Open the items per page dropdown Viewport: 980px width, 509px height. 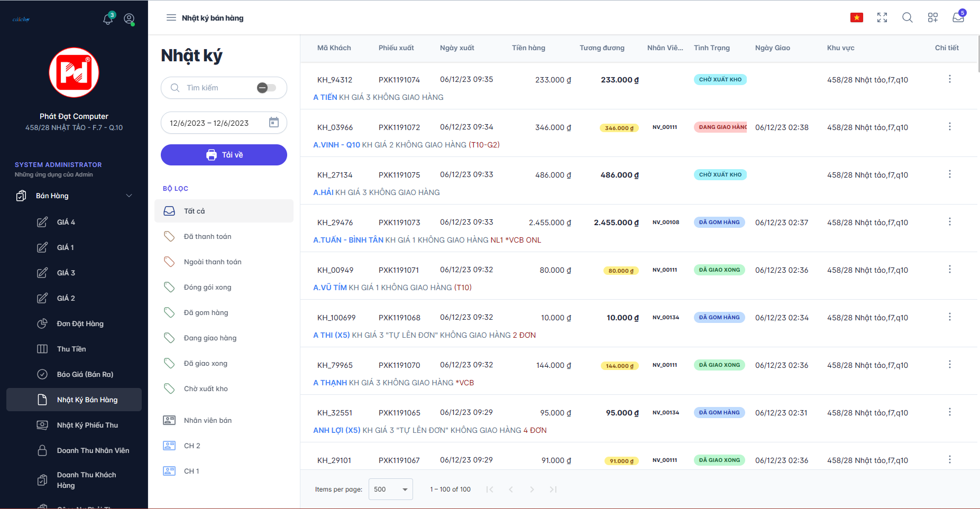pos(390,489)
